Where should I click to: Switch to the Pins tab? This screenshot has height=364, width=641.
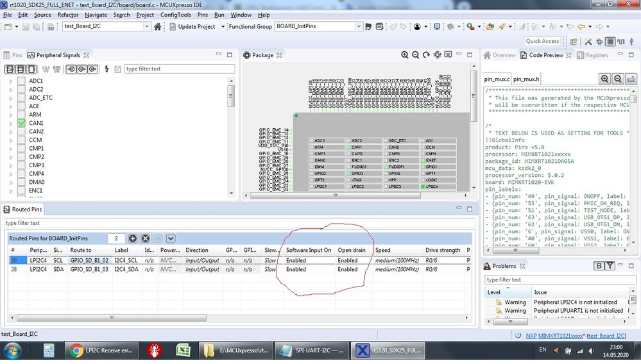click(13, 55)
